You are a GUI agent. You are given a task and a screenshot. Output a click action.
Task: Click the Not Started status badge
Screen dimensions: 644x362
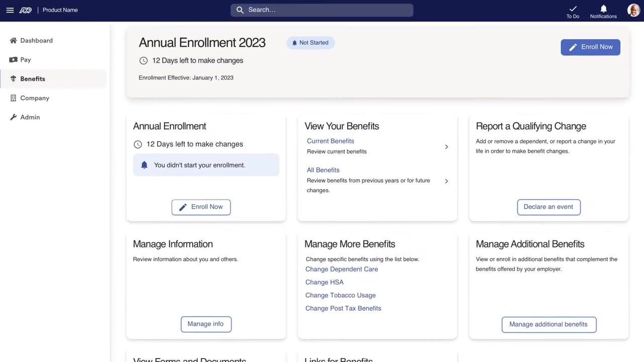pos(310,43)
